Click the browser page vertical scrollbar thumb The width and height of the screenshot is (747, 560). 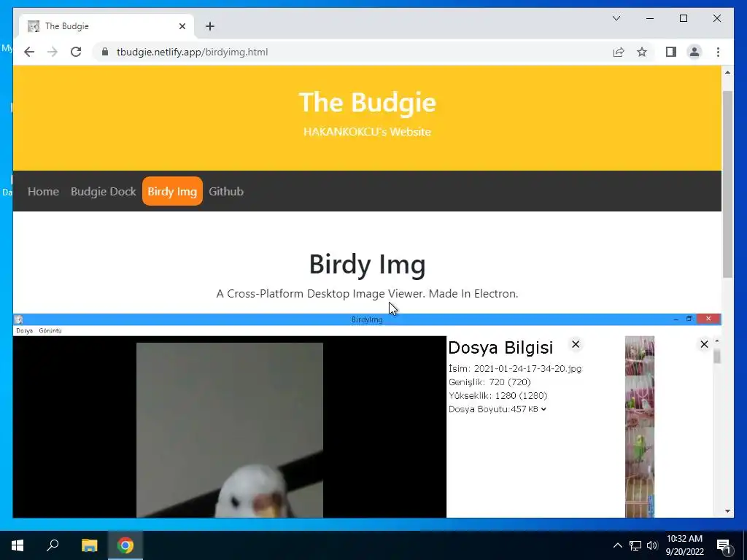pyautogui.click(x=727, y=183)
